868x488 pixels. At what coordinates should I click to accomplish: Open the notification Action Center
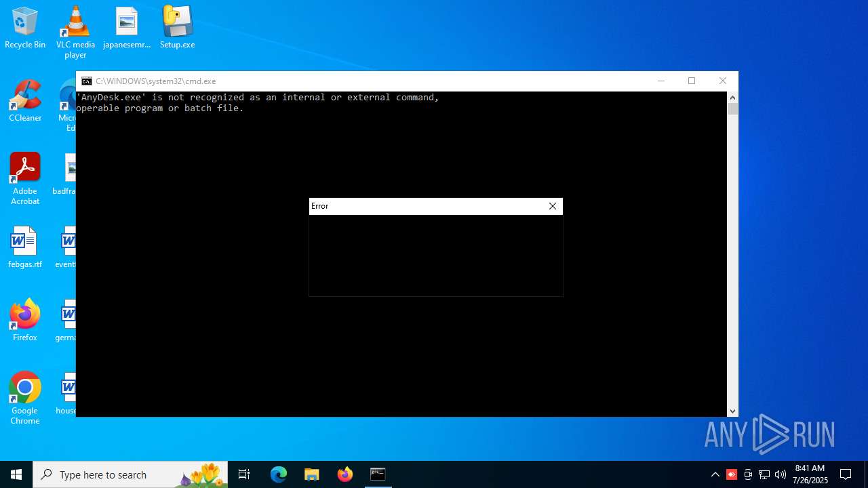point(846,474)
